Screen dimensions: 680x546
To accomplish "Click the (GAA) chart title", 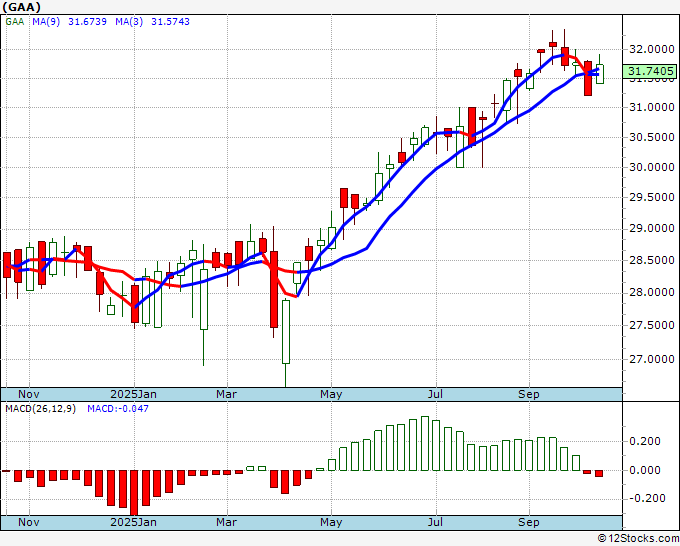I will click(22, 7).
